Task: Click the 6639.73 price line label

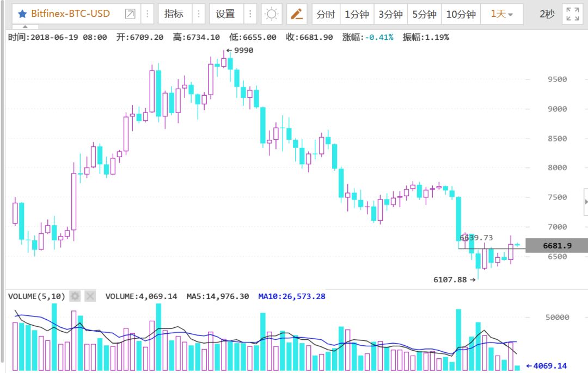Action: click(x=476, y=238)
